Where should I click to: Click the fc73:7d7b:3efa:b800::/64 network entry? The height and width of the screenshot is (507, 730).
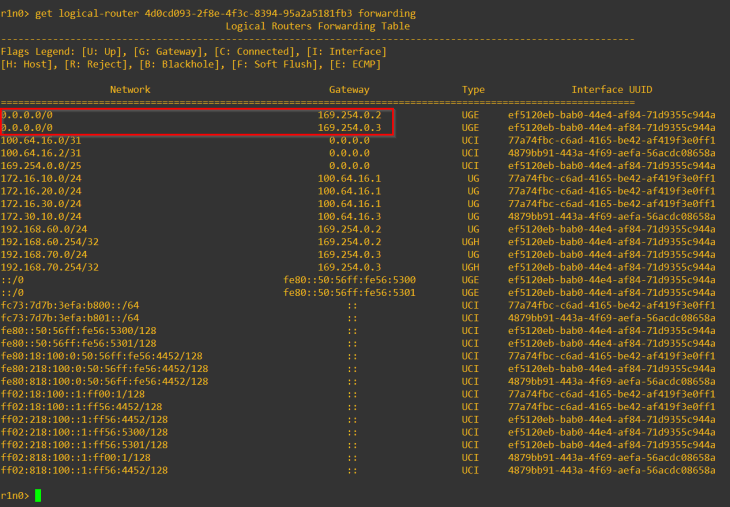click(70, 305)
